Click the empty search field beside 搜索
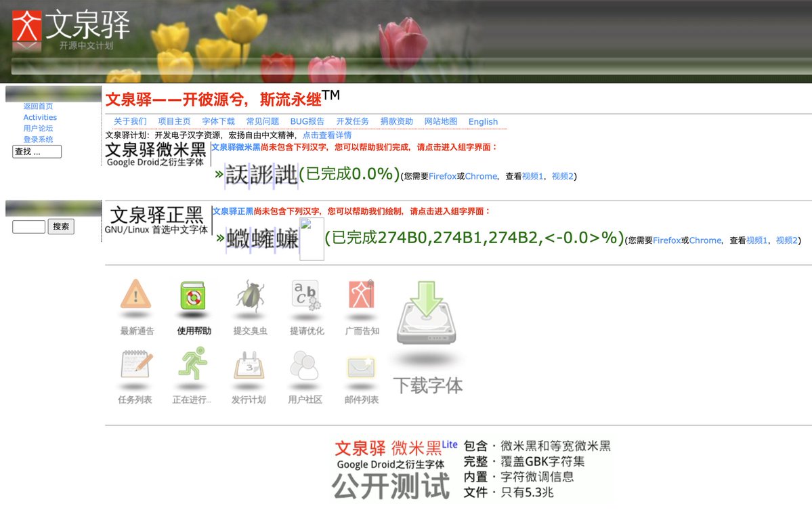The width and height of the screenshot is (812, 512). coord(29,227)
